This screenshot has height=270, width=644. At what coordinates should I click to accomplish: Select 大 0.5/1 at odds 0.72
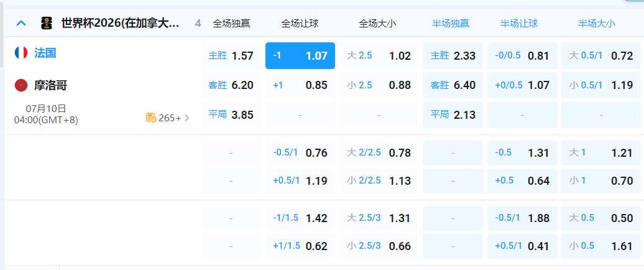[601, 55]
